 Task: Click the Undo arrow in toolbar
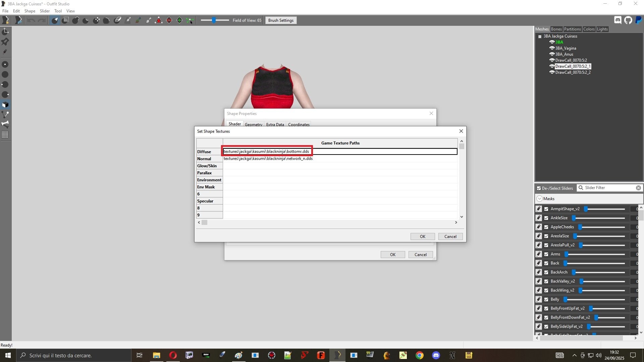point(31,20)
